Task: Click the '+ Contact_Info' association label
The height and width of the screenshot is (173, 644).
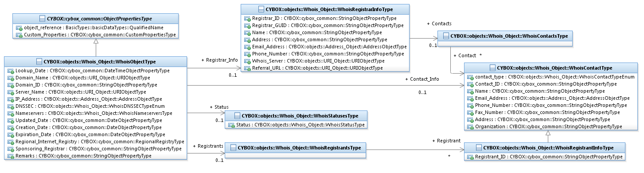Action: [x=422, y=79]
